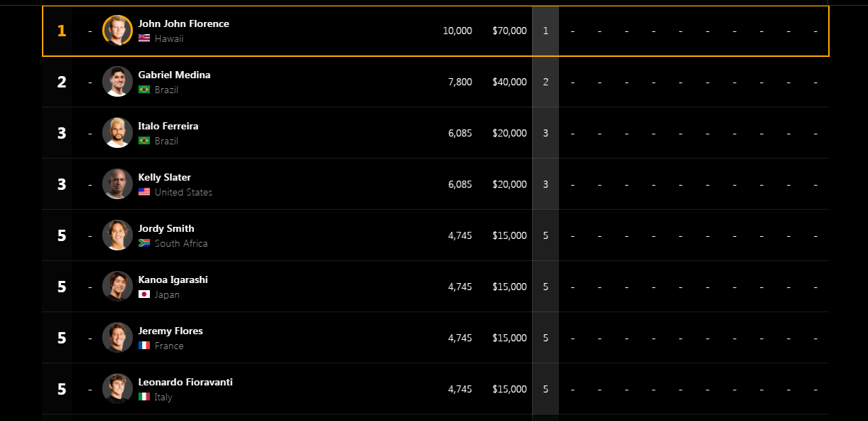Click the Italy flag icon

[x=144, y=397]
